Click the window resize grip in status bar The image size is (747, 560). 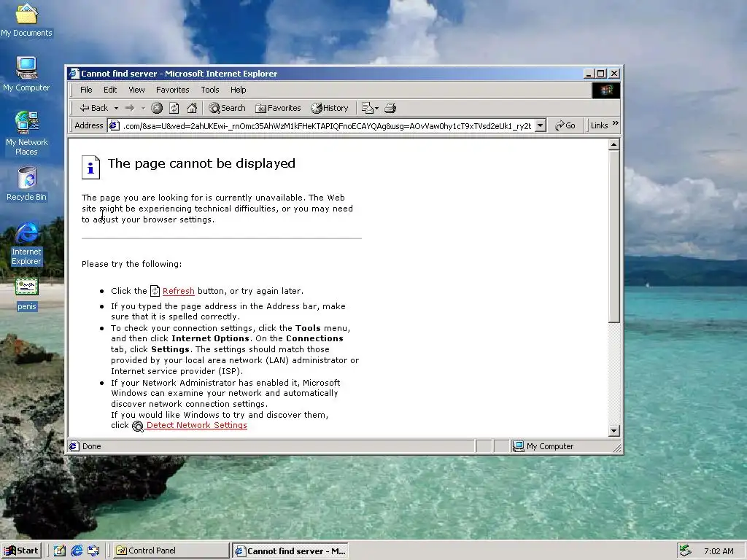tap(617, 448)
